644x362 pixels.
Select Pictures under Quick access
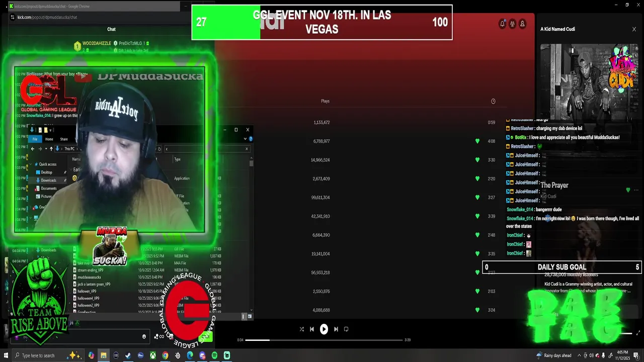coord(46,197)
